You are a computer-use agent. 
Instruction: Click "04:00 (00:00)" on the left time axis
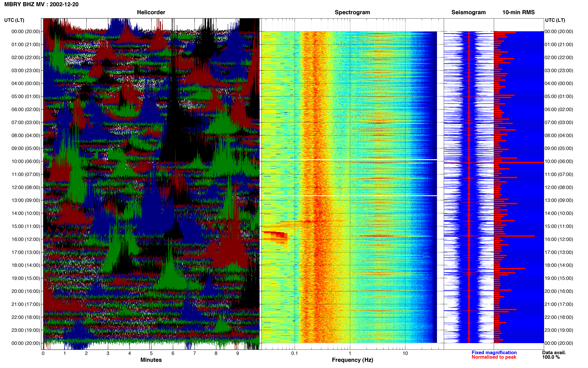(x=26, y=83)
